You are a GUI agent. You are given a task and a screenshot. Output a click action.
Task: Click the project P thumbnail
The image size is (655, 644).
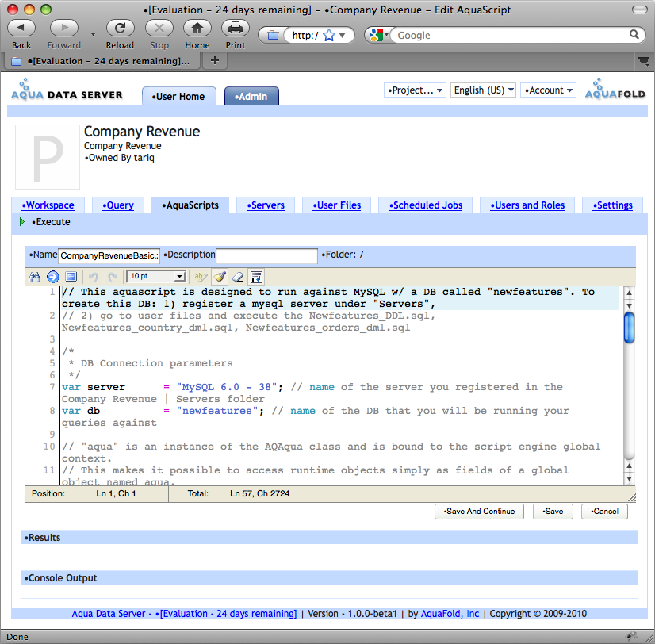tap(48, 157)
